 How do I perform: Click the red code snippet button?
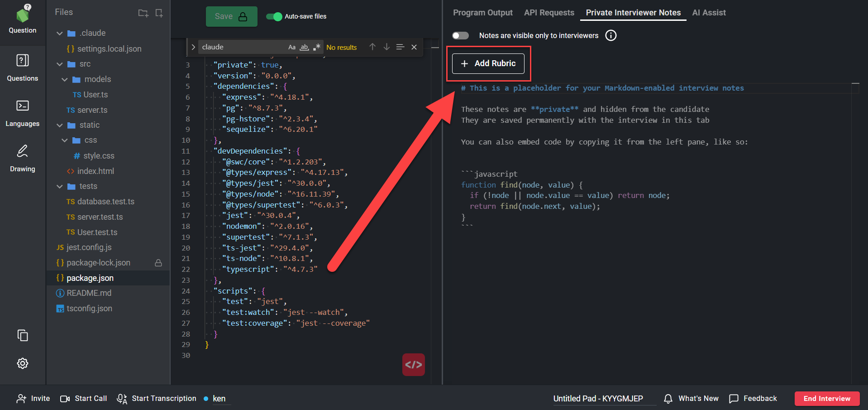pyautogui.click(x=413, y=365)
